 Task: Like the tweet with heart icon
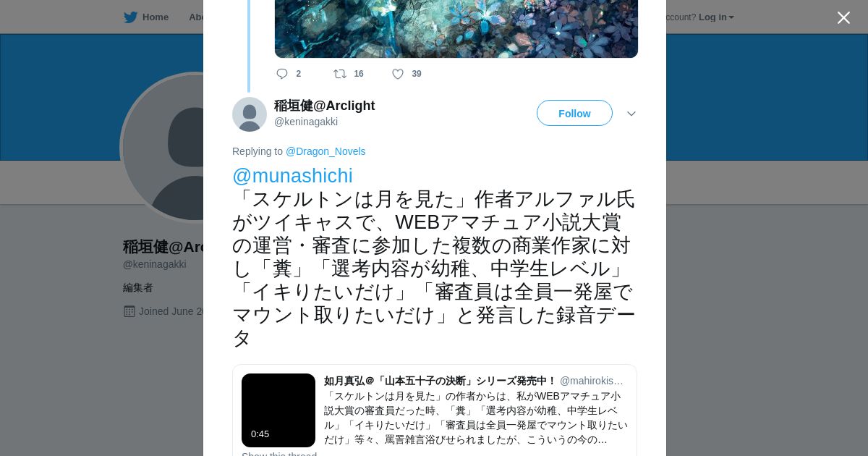[398, 74]
